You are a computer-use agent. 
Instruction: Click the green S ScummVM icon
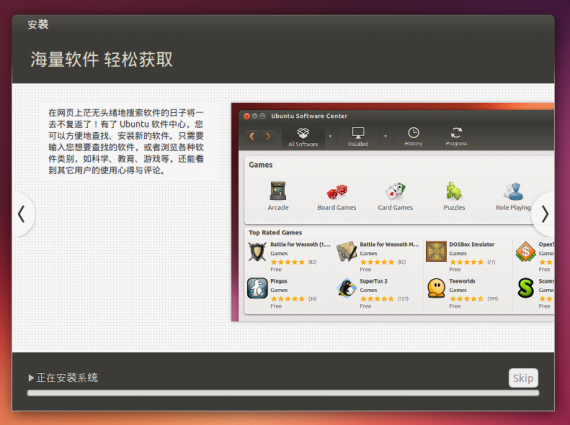coord(526,288)
